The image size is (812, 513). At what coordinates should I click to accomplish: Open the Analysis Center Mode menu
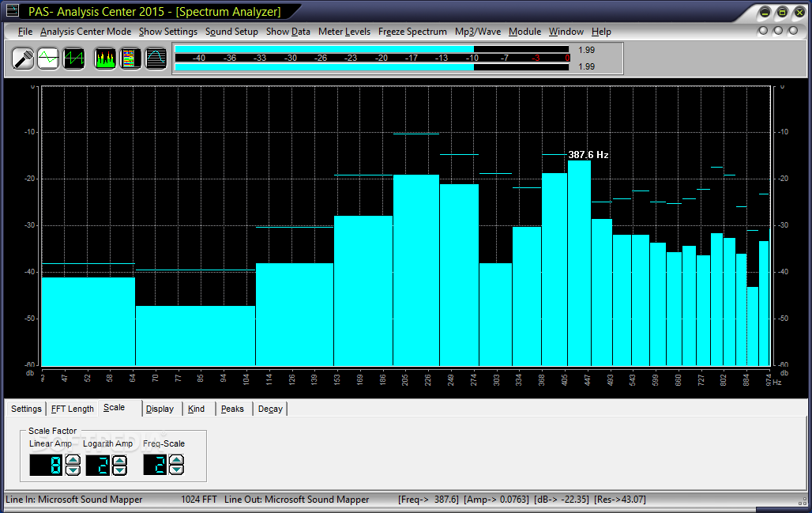[86, 32]
